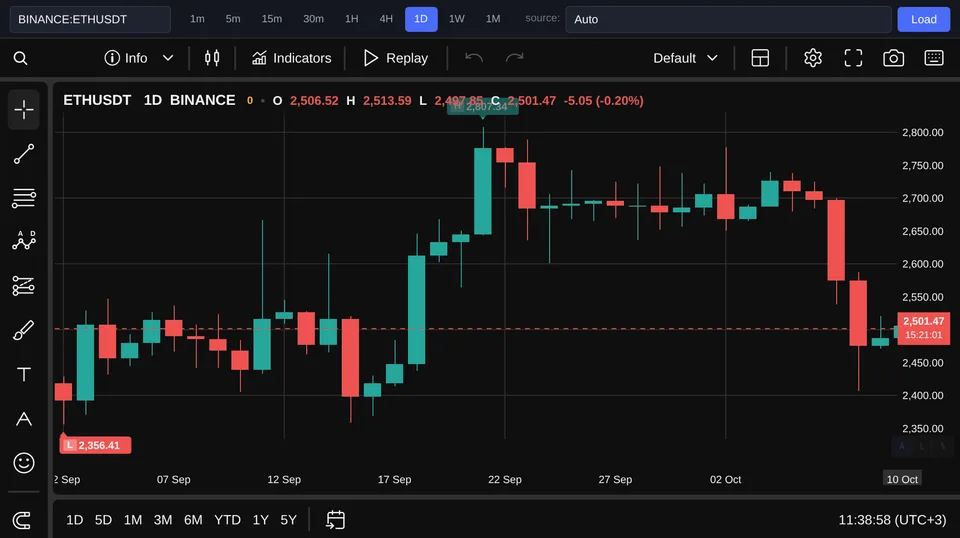Select the ABCD pattern tool
The height and width of the screenshot is (538, 960).
(24, 241)
